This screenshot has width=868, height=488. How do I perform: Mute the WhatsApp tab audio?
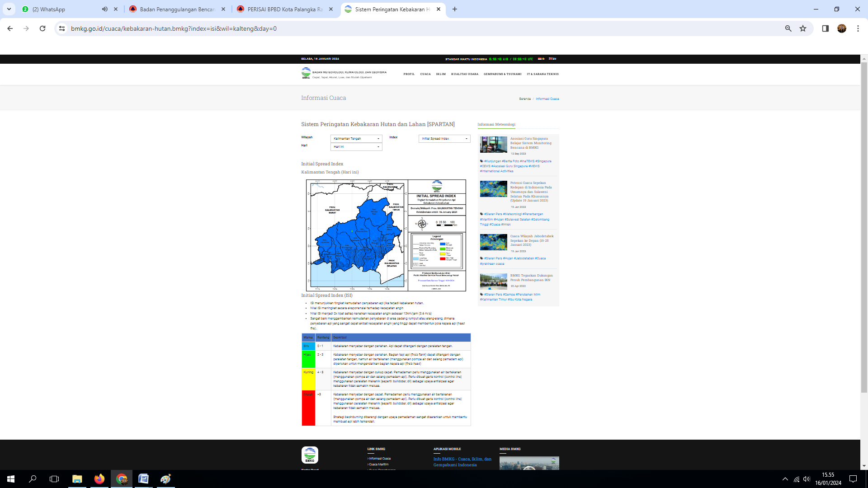pos(105,9)
